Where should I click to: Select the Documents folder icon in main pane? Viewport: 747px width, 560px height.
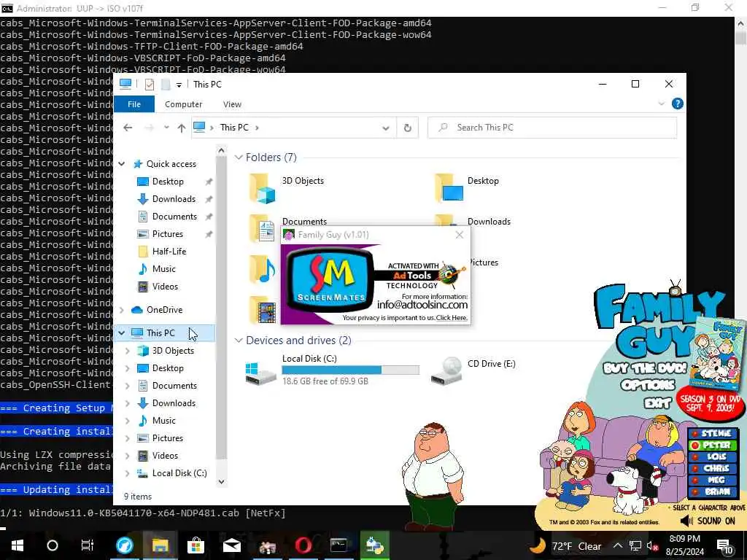[262, 228]
